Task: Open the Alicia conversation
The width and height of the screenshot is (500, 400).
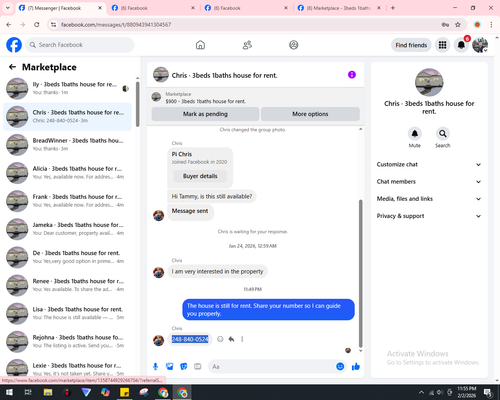Action: tap(67, 173)
